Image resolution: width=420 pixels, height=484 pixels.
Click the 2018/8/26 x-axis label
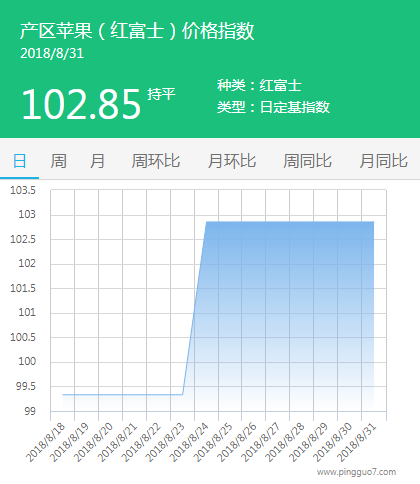pos(238,442)
